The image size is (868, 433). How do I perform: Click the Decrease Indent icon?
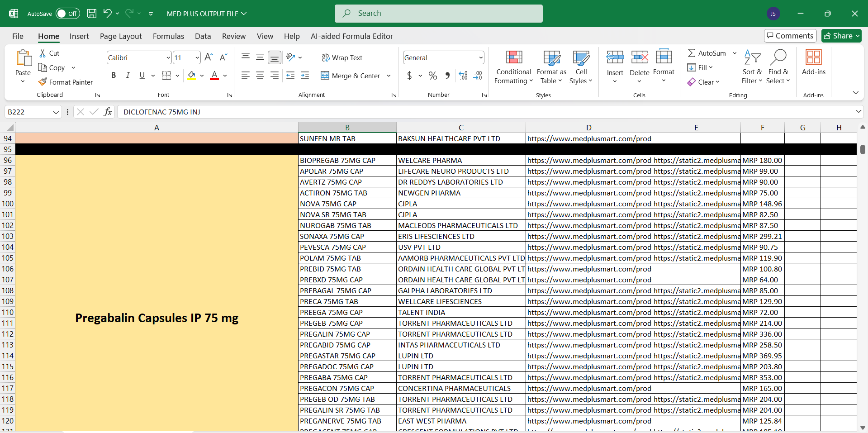tap(290, 76)
